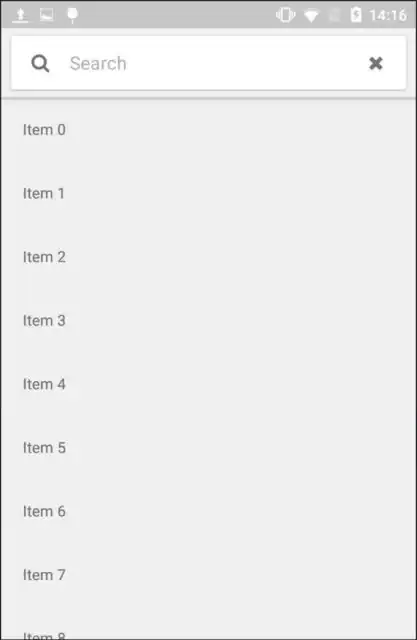This screenshot has height=640, width=417.
Task: Focus the Search text field
Action: [x=212, y=64]
